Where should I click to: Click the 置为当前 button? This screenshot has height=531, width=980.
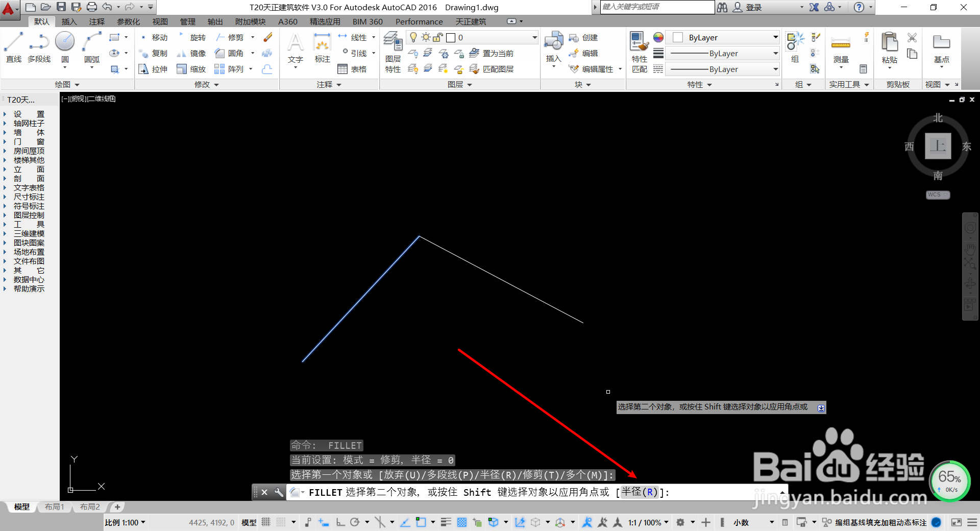492,53
